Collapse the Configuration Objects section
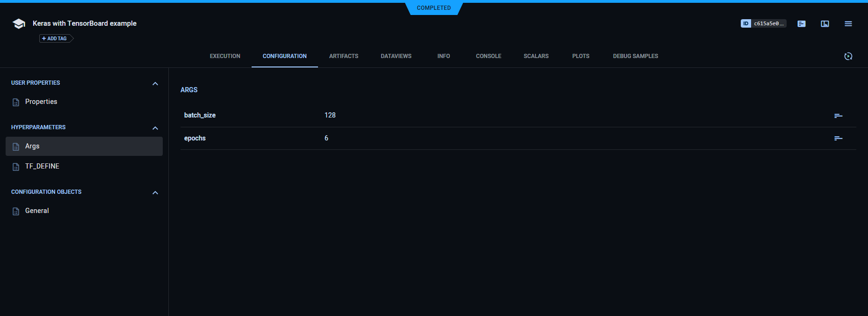 [x=155, y=193]
